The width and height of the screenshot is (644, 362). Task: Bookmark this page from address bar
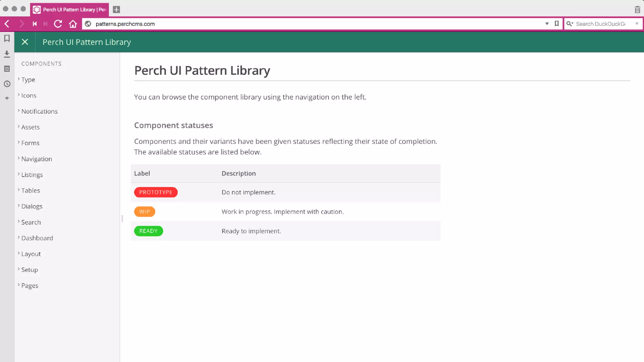[x=557, y=24]
